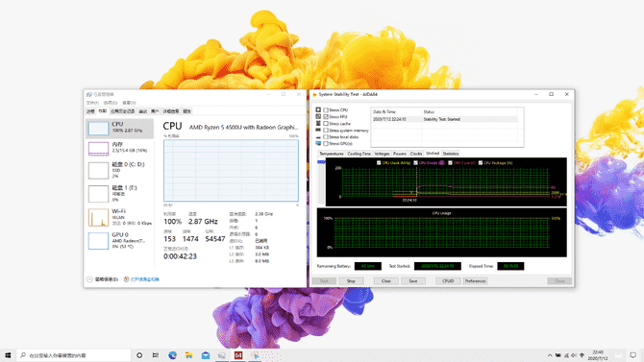Open Preferences in AIDA64 stability test
The width and height of the screenshot is (644, 362).
pos(475,281)
